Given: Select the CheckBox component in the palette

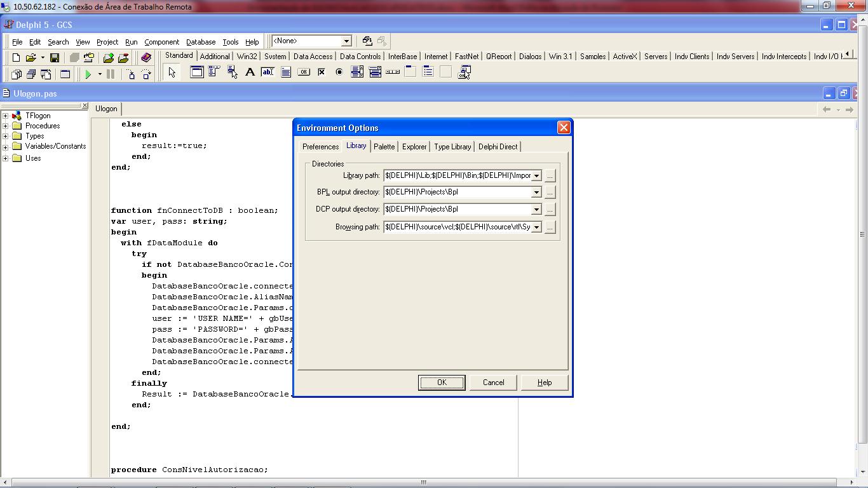Looking at the screenshot, I should (322, 72).
